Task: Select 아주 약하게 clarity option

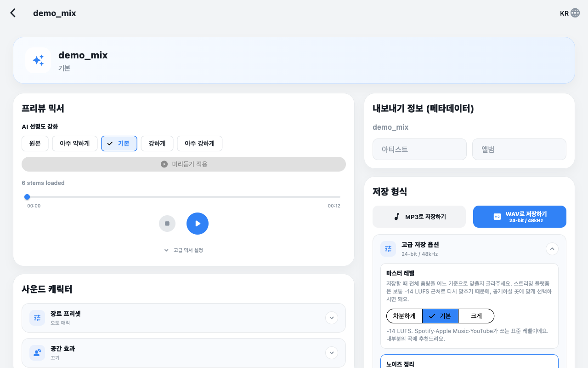Action: pyautogui.click(x=75, y=144)
